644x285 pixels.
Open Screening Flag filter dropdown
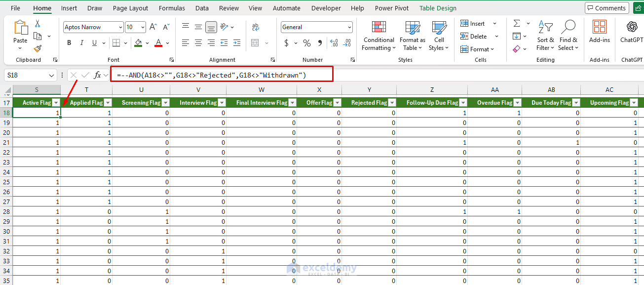point(165,103)
